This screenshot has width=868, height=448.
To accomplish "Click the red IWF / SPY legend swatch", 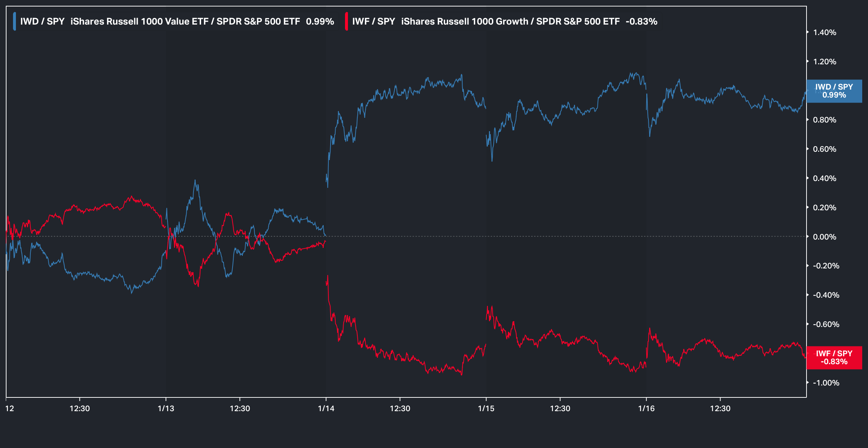I will click(x=346, y=21).
